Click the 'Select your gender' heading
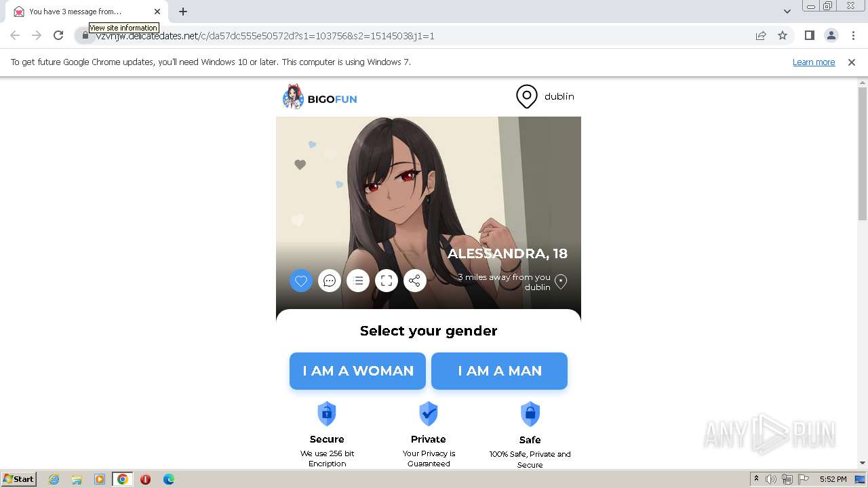Viewport: 868px width, 488px height. point(429,331)
